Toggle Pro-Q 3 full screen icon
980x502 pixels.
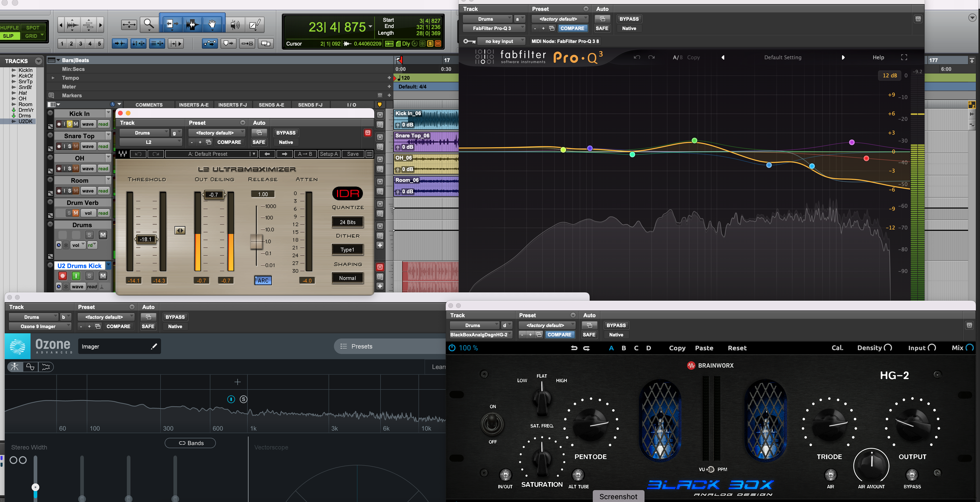[904, 57]
